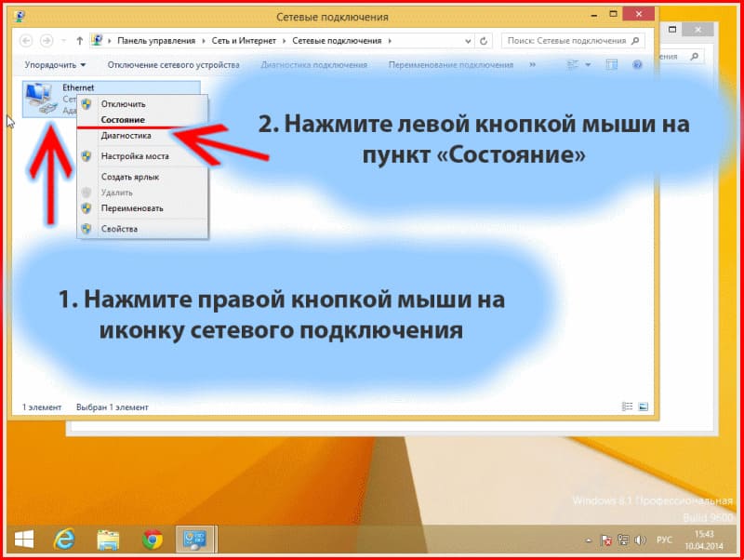Click the magnifier in the Сетевые подключения search box
This screenshot has height=560, width=744.
[635, 41]
